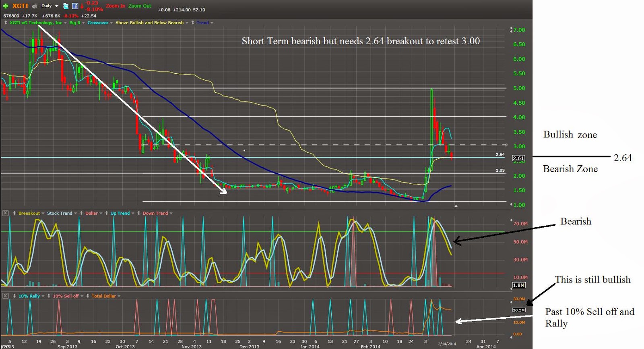This screenshot has height=349, width=644.
Task: Close the Breeakout indicator panel with X
Action: [x=6, y=213]
